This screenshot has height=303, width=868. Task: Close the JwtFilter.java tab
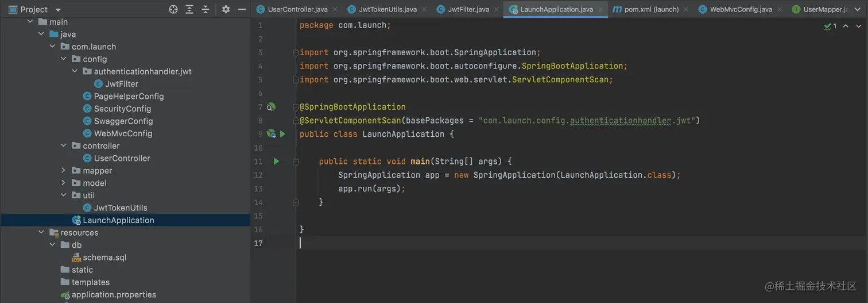pos(496,9)
